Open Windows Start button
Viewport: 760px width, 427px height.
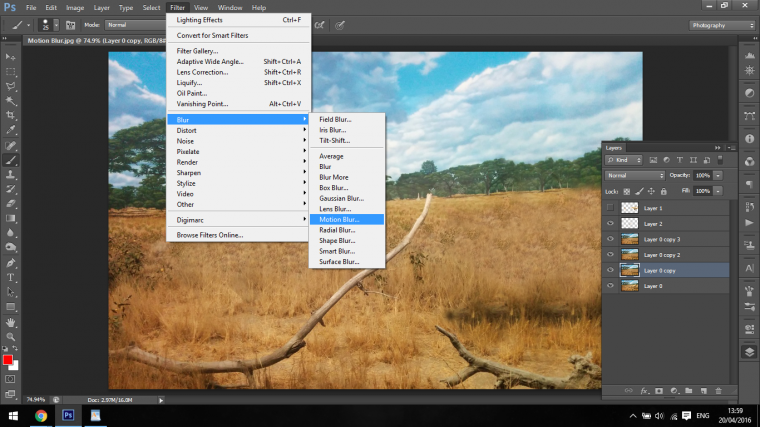coord(13,416)
